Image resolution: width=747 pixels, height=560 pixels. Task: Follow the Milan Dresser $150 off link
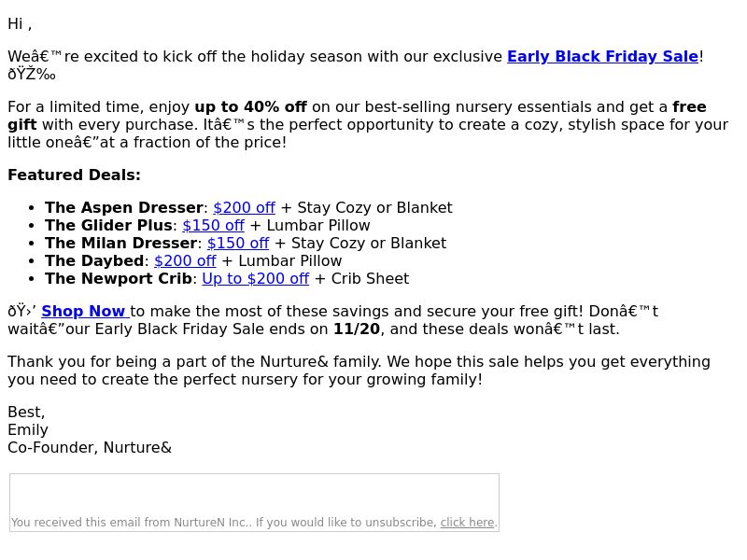(238, 244)
